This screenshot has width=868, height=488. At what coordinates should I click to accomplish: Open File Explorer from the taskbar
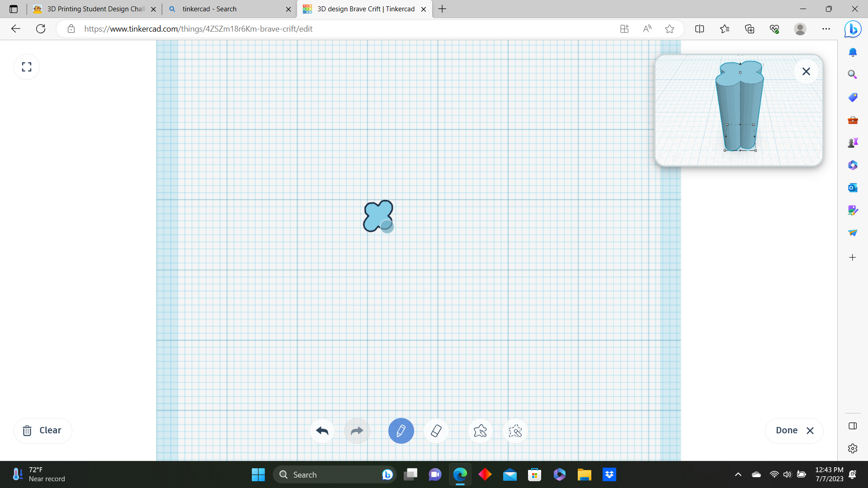(x=584, y=474)
